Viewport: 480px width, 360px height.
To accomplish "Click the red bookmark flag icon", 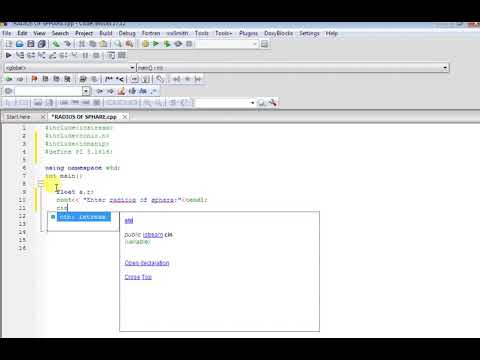I will coord(34,79).
